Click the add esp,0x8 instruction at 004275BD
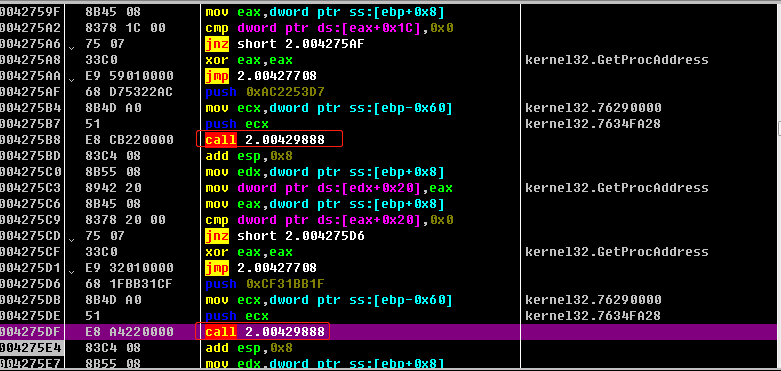The image size is (781, 371). [249, 156]
